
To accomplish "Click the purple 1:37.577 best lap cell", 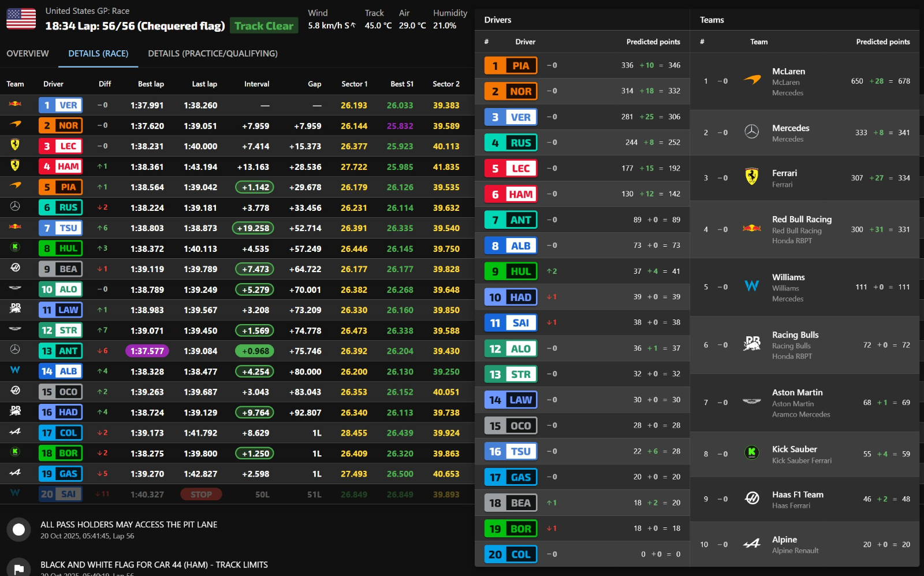I will pyautogui.click(x=147, y=351).
